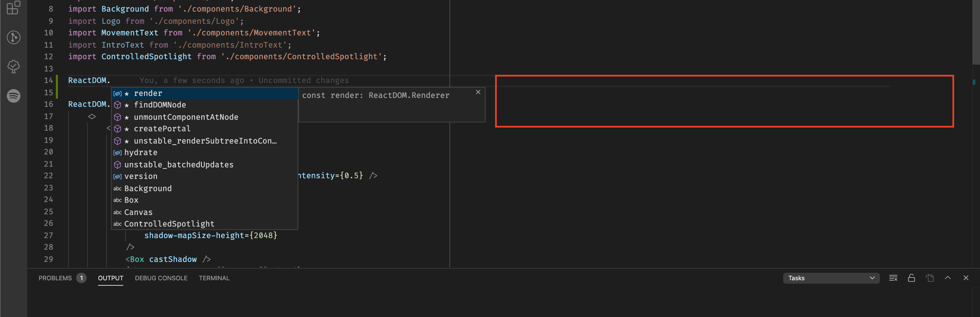Open the Output log in an editor

[x=929, y=278]
